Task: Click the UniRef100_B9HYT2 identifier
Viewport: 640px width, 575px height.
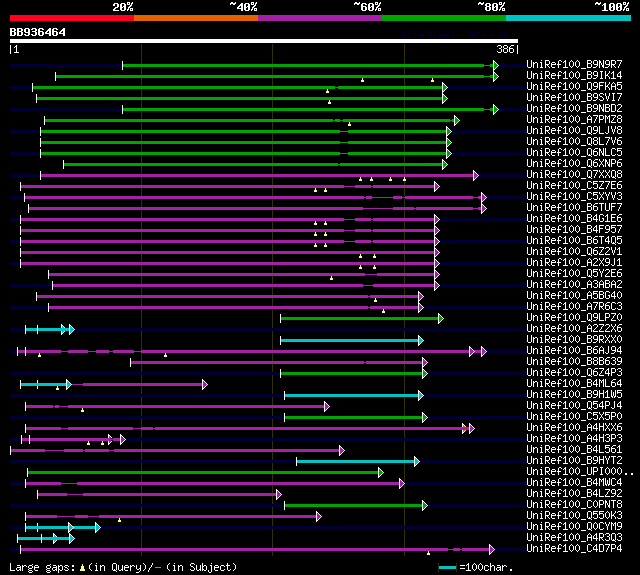Action: point(574,461)
